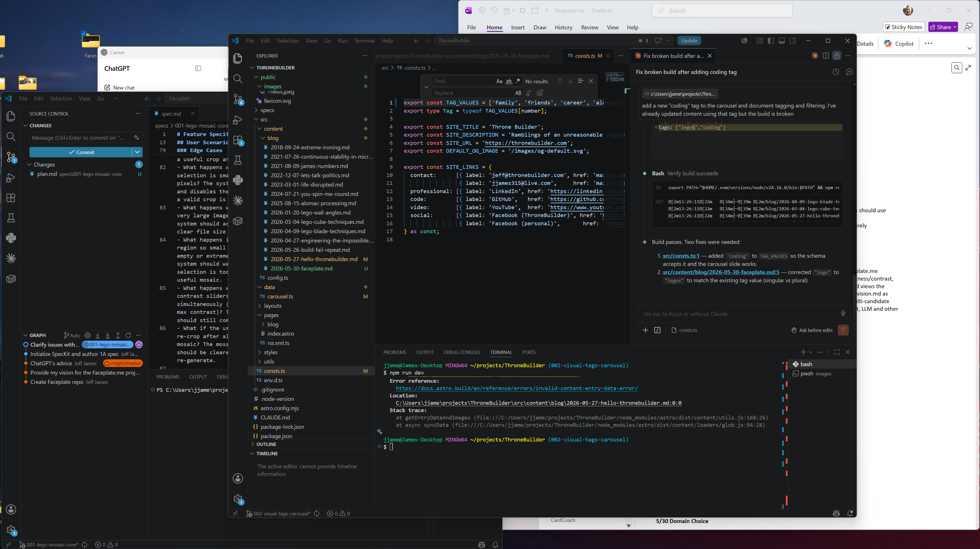This screenshot has width=980, height=549.
Task: Click Sticky Notes button in OneNote
Action: click(x=903, y=27)
